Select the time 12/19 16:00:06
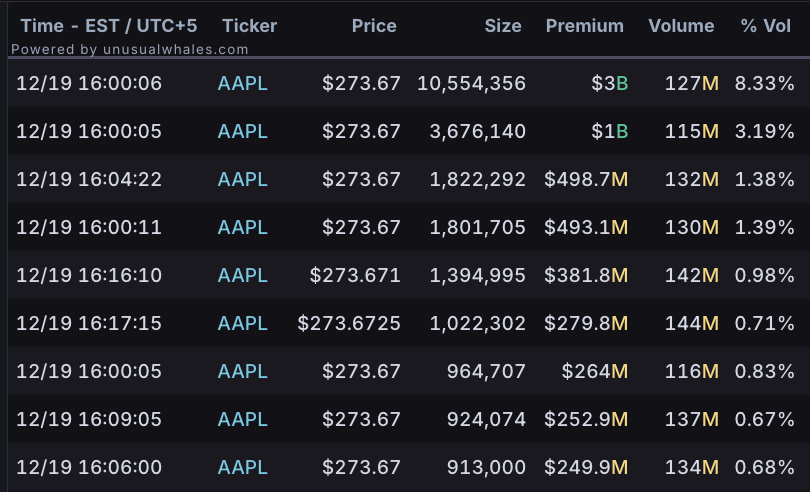Screen dimensions: 810x492 (89, 83)
